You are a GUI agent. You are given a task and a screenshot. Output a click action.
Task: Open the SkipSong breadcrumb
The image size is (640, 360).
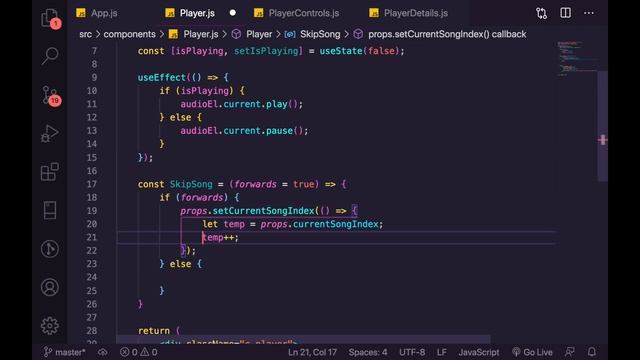313,34
